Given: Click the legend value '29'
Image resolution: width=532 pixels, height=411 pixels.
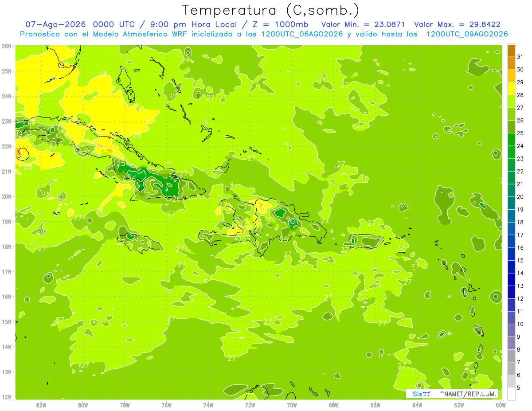Looking at the screenshot, I should coord(520,82).
